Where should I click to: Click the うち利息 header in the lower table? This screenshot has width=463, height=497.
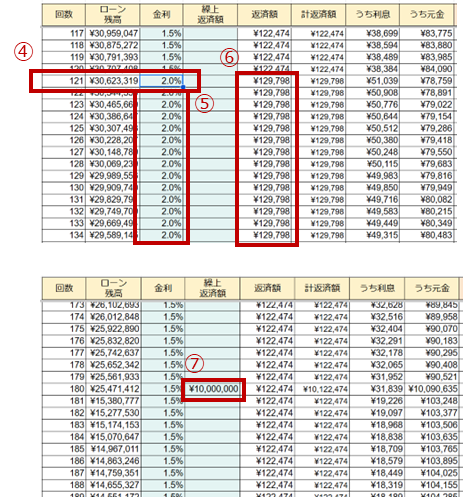pos(377,288)
